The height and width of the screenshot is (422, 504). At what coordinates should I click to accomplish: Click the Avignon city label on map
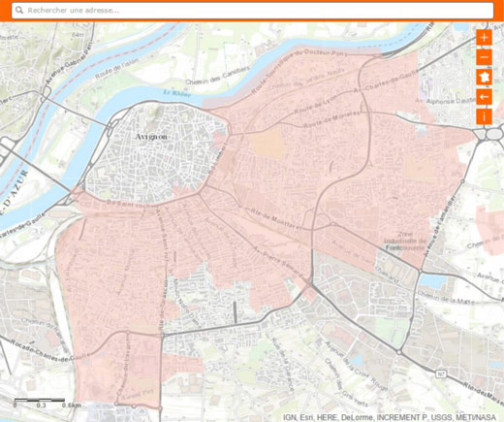[151, 137]
